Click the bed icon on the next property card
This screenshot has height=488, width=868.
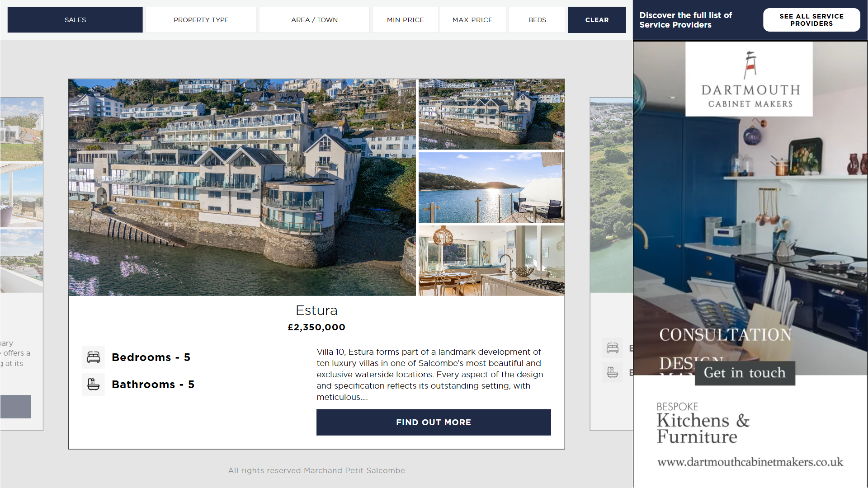point(613,348)
